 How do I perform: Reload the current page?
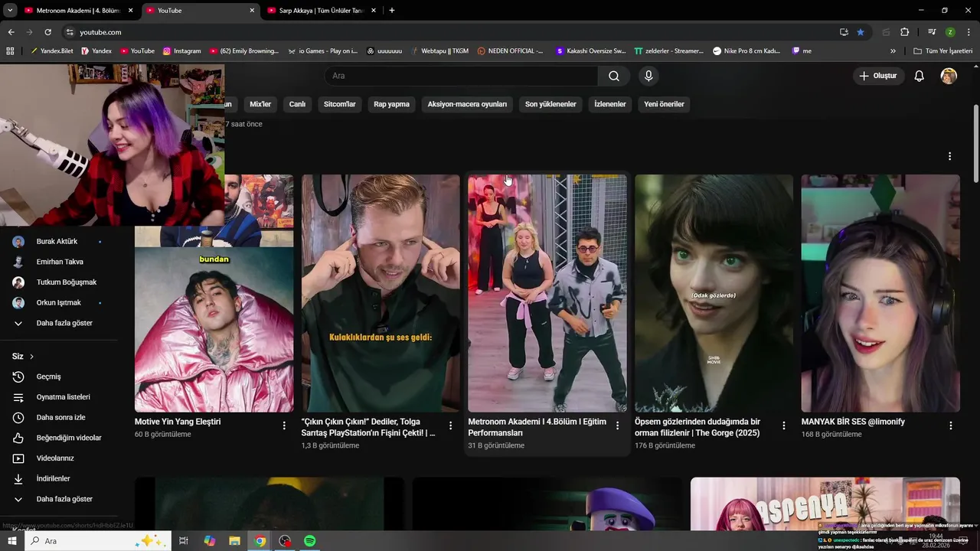(x=47, y=32)
